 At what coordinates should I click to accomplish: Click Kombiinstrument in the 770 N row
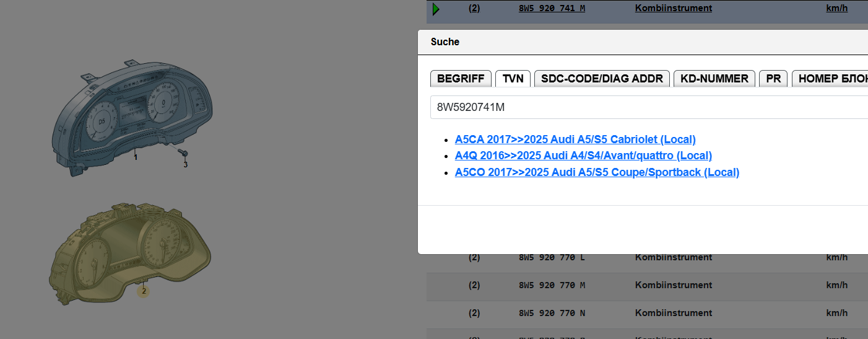pyautogui.click(x=674, y=314)
